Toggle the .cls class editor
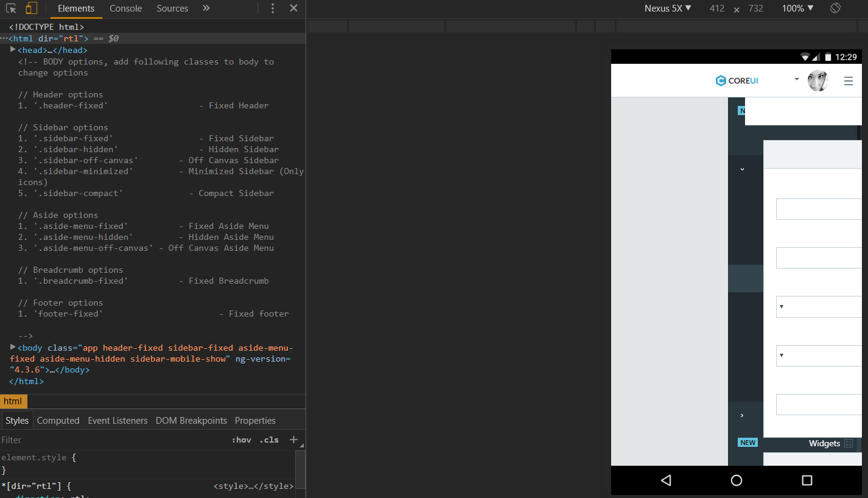868x498 pixels. [269, 440]
